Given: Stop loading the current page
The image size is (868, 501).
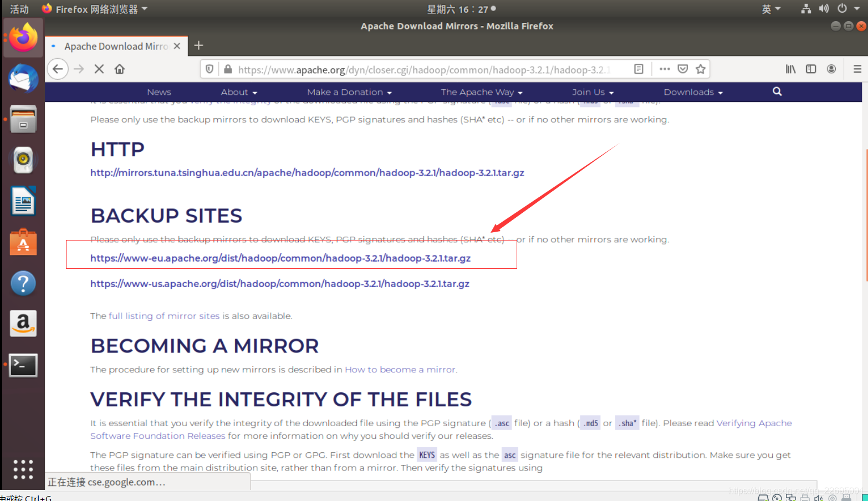Looking at the screenshot, I should (x=99, y=69).
